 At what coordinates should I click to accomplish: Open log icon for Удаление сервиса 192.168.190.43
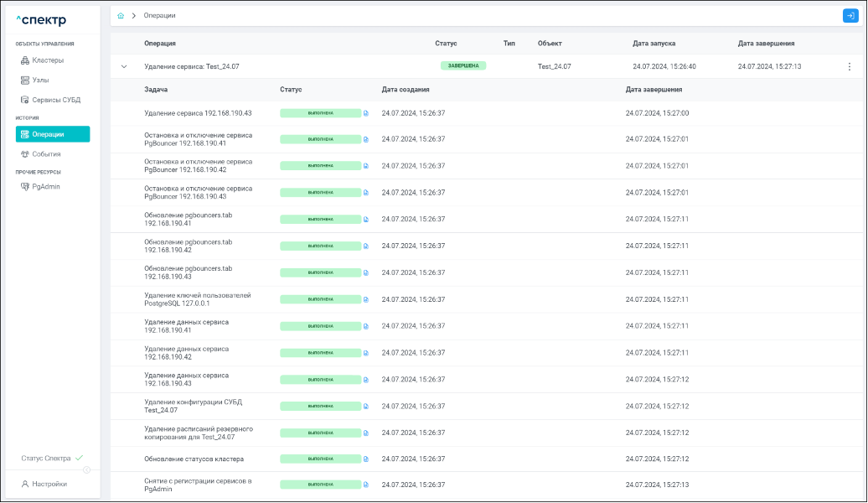(x=366, y=113)
